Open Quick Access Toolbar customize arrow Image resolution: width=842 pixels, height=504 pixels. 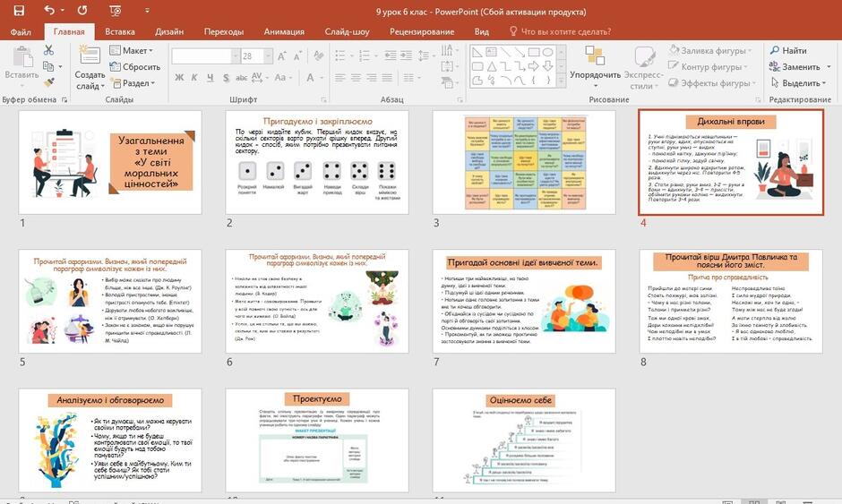pyautogui.click(x=147, y=11)
